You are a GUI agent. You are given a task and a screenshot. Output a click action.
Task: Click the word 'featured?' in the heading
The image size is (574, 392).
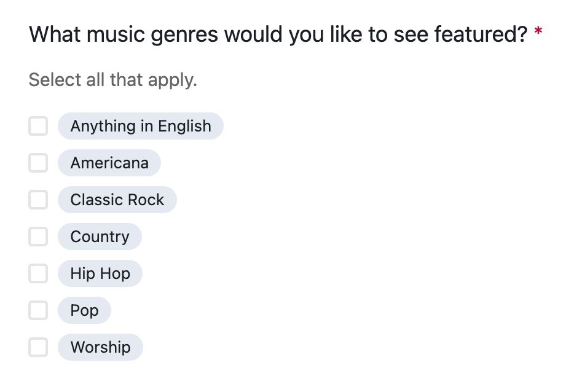pyautogui.click(x=481, y=34)
